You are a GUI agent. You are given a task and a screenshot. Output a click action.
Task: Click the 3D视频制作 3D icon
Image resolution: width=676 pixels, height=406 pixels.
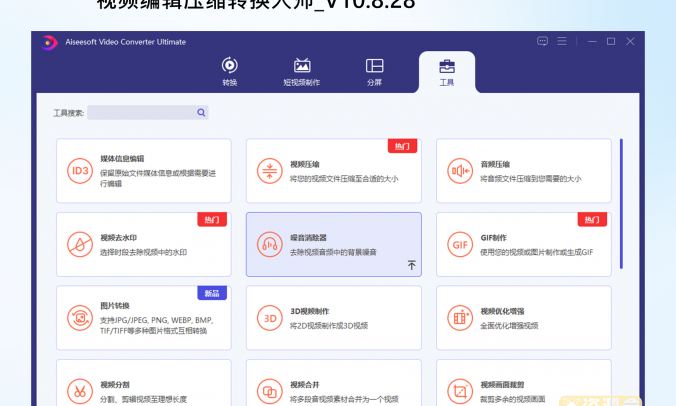tap(270, 318)
